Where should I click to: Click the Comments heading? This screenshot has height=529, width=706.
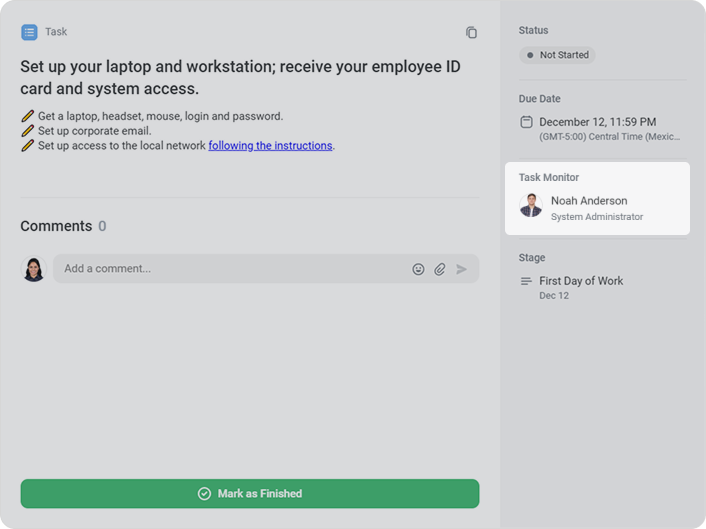point(56,227)
